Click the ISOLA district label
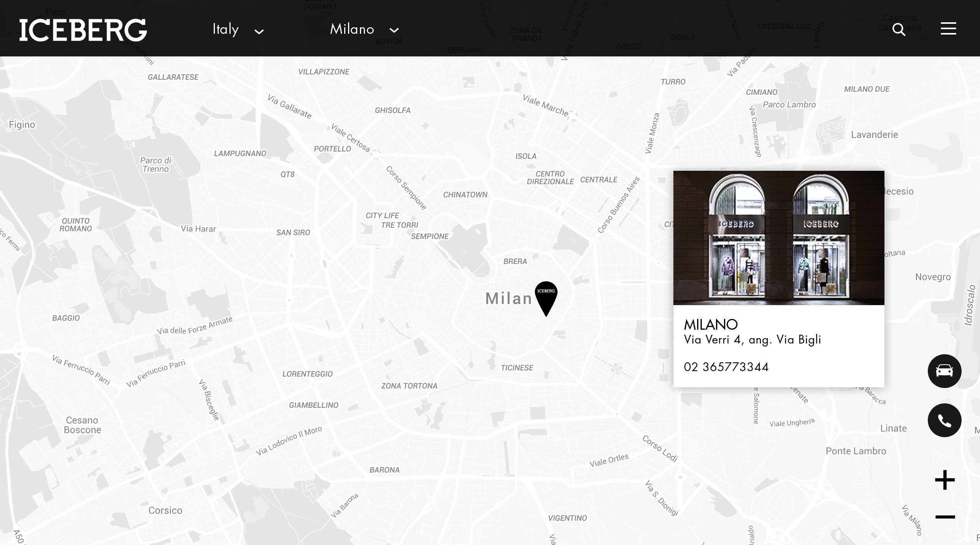This screenshot has height=545, width=980. click(526, 156)
